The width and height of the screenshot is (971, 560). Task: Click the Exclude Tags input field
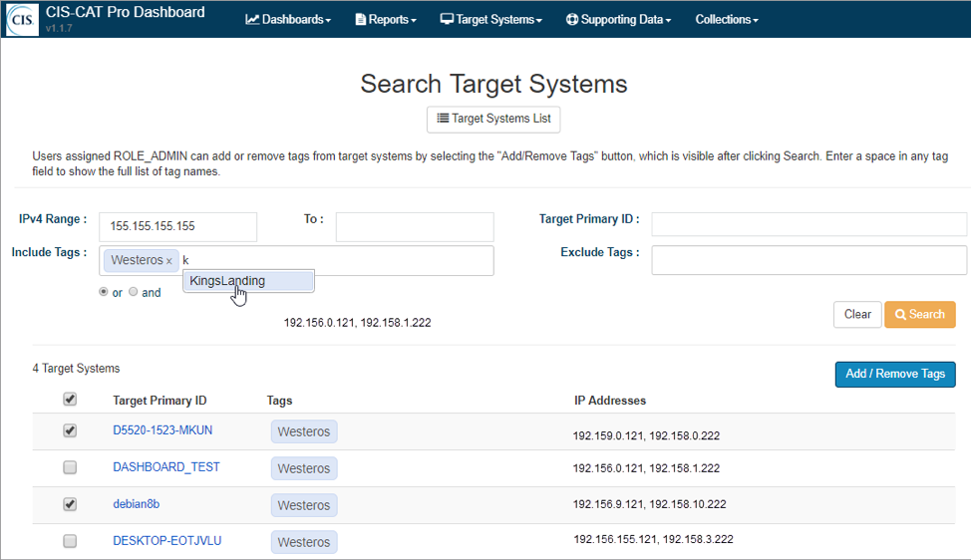(809, 260)
